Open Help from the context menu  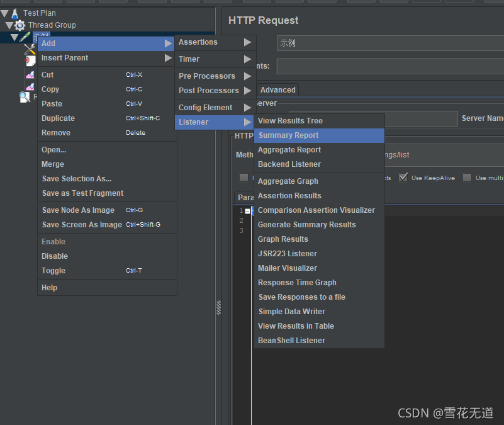click(108, 288)
